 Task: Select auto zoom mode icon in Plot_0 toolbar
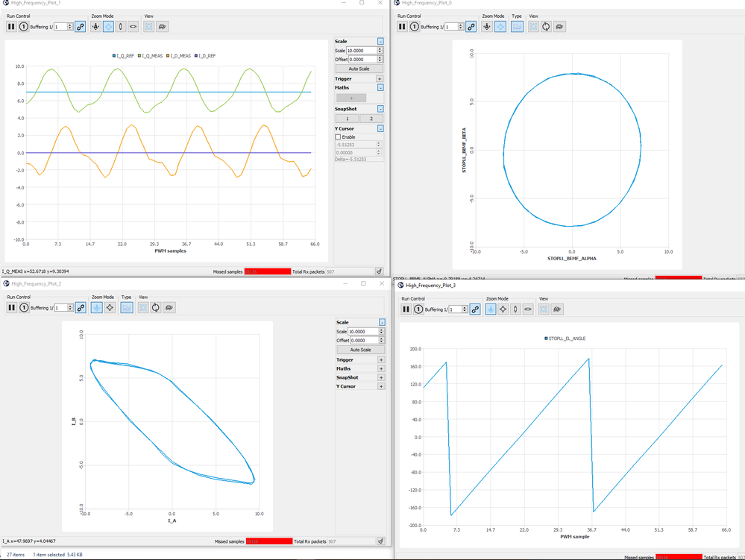[487, 27]
